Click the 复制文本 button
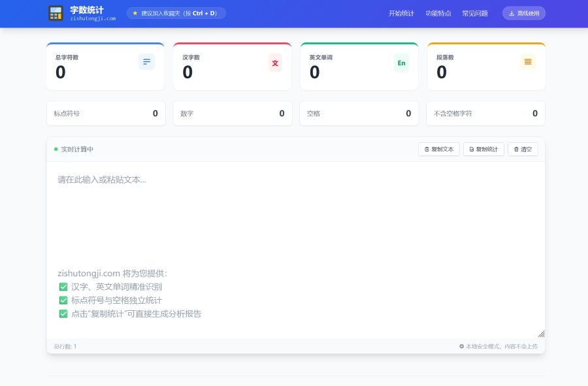588x386 pixels. 438,149
